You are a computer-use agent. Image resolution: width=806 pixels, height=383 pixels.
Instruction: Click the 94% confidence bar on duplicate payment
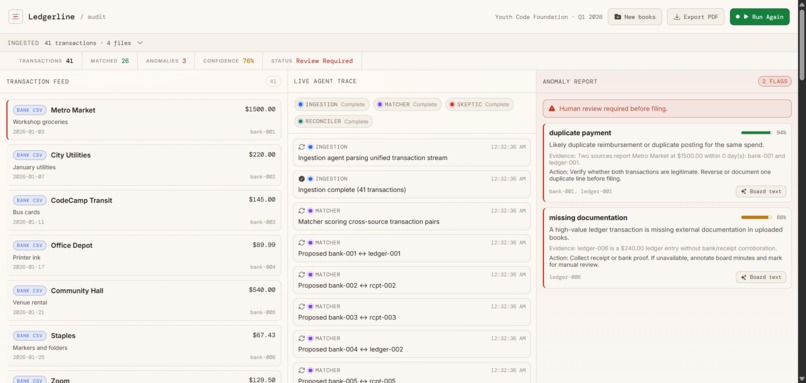click(757, 133)
